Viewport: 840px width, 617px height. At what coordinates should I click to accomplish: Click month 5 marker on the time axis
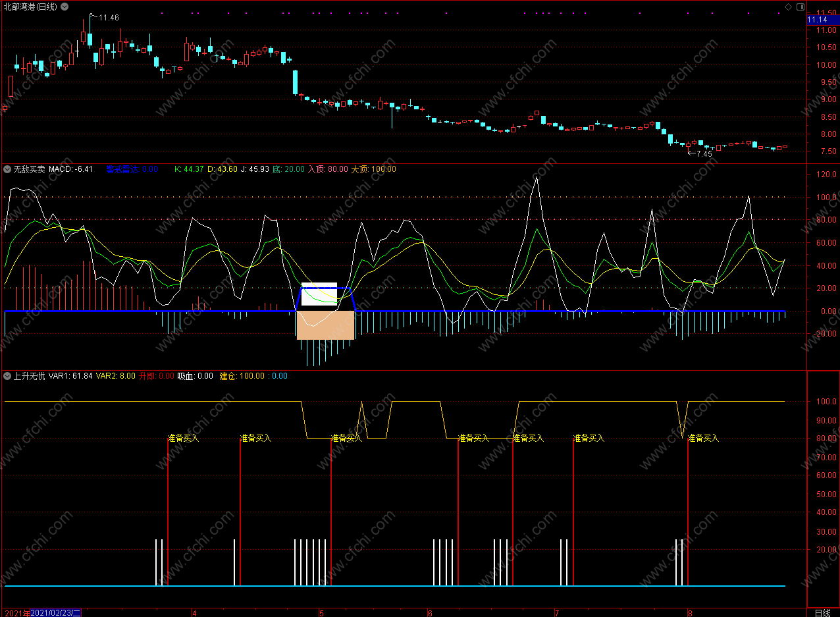(x=321, y=612)
